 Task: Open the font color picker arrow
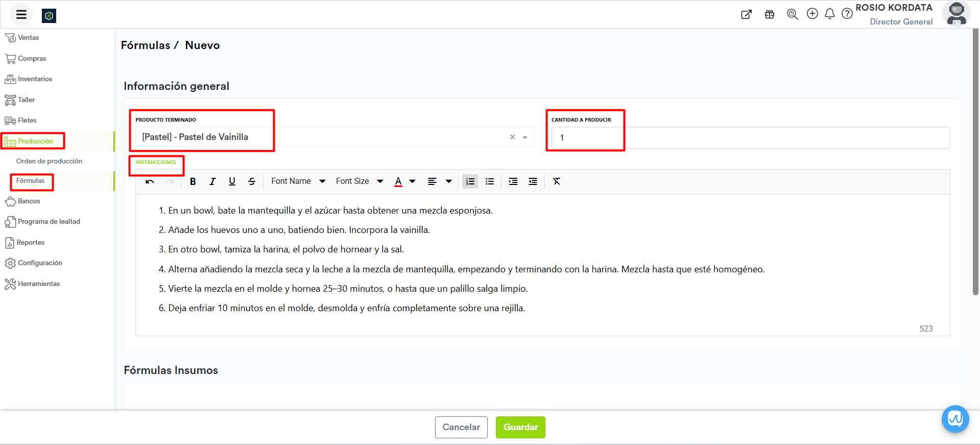pyautogui.click(x=413, y=181)
